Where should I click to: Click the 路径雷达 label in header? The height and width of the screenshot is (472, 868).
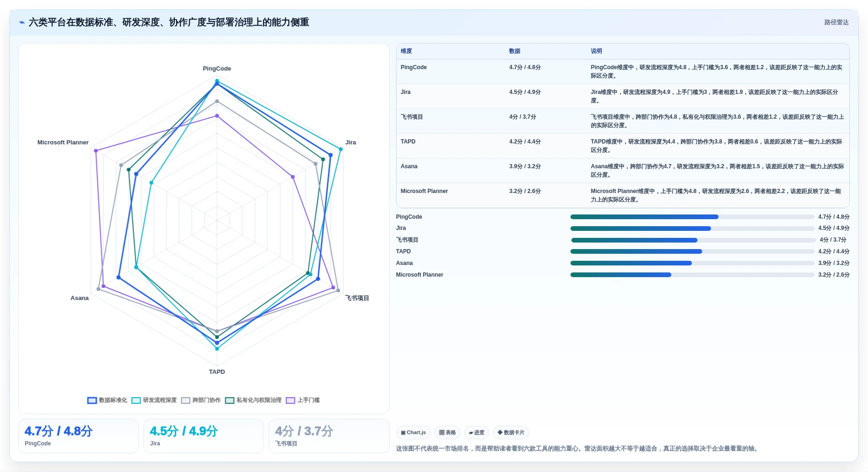coord(836,22)
